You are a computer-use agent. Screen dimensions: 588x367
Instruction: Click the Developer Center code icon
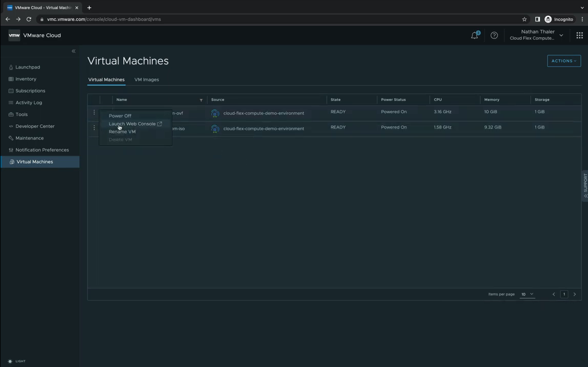point(11,126)
